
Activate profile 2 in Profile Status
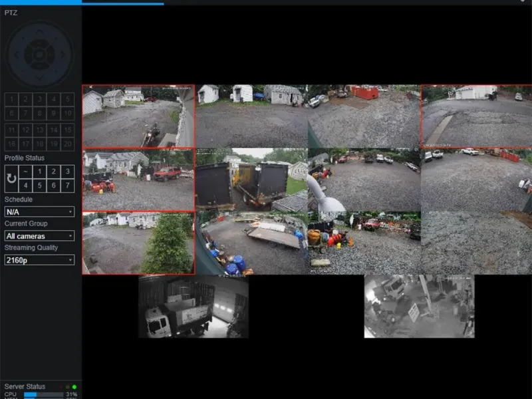54,172
